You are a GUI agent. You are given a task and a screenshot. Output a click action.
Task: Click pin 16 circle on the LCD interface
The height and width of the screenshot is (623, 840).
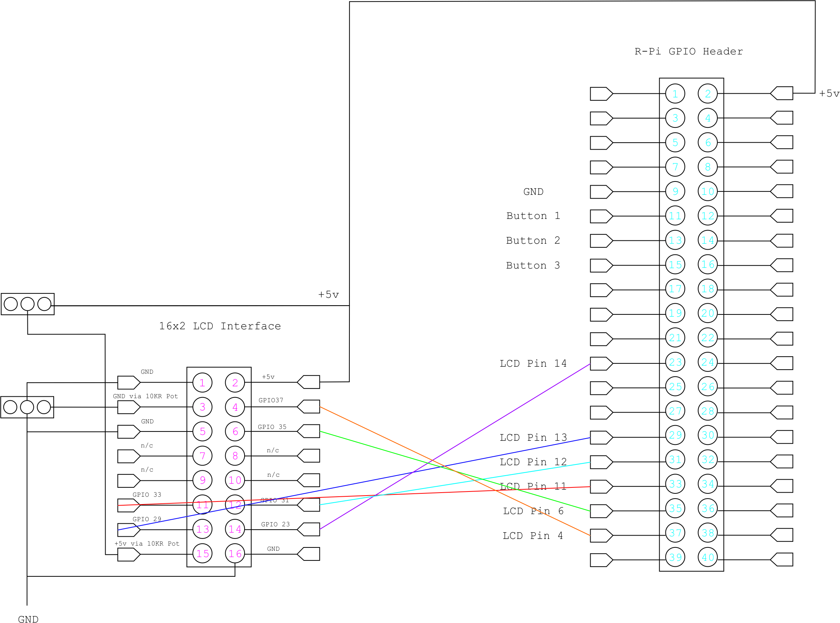[x=235, y=554]
